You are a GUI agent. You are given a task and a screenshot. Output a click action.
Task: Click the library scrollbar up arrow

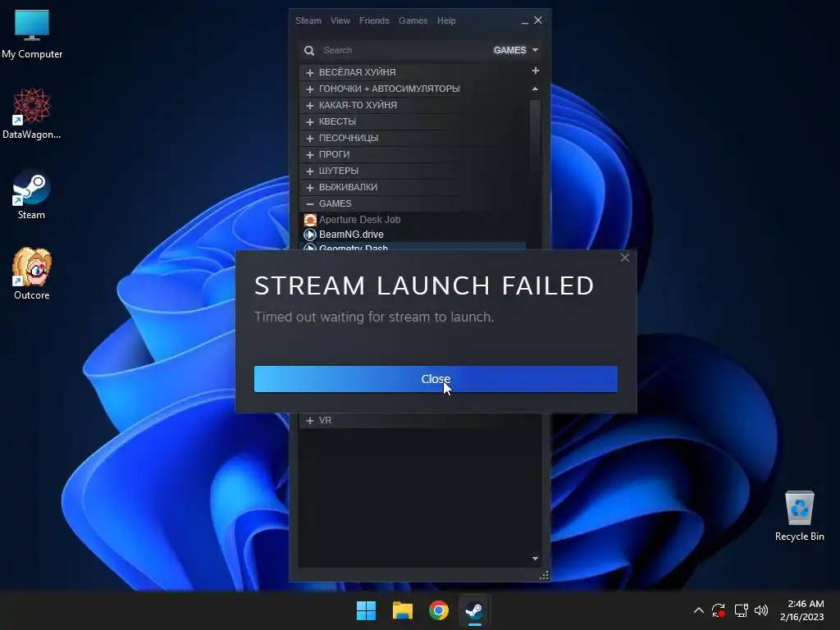coord(535,89)
